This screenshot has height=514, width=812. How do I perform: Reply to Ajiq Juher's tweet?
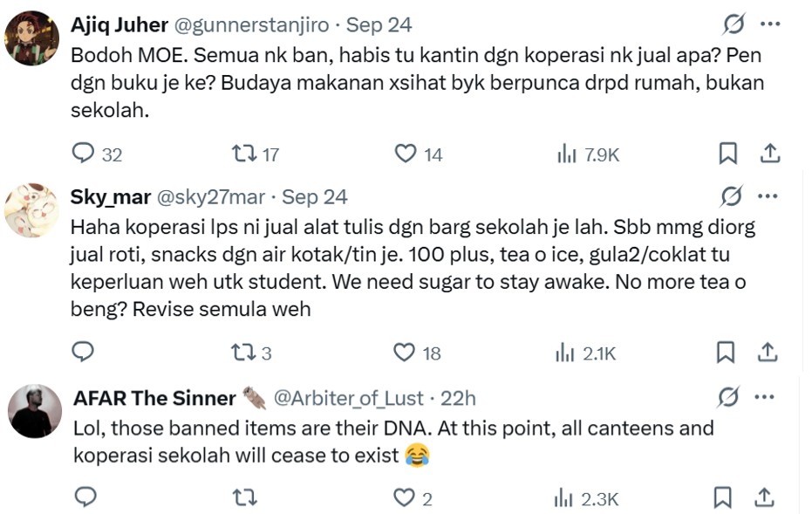point(83,154)
